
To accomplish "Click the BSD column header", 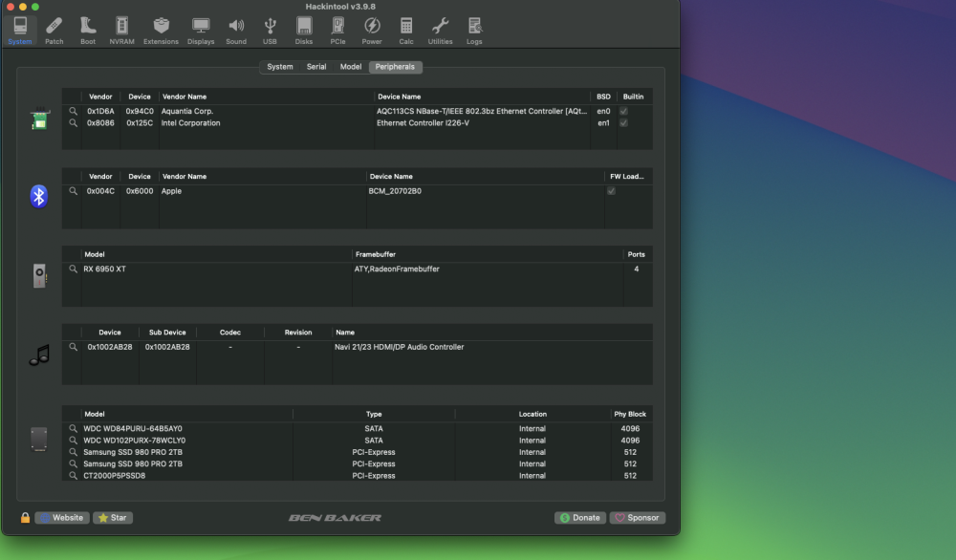I will coord(603,97).
